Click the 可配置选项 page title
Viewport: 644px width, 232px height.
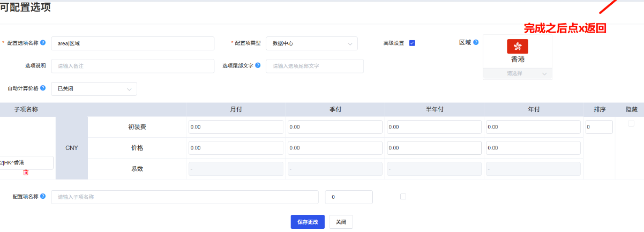tap(26, 8)
